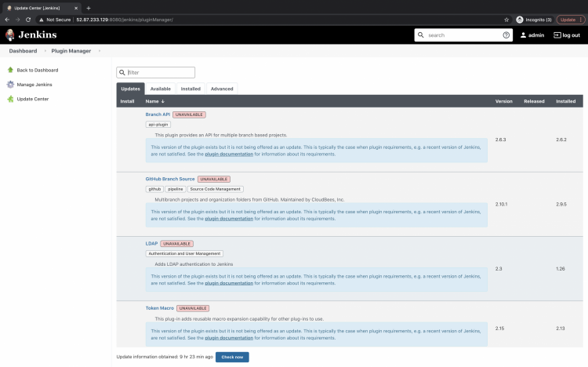The width and height of the screenshot is (588, 367).
Task: Click UNAVAILABLE badge next to Branch API
Action: 189,114
